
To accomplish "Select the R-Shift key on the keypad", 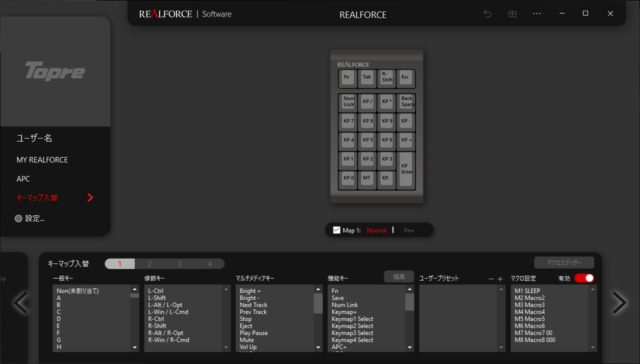I will [386, 78].
